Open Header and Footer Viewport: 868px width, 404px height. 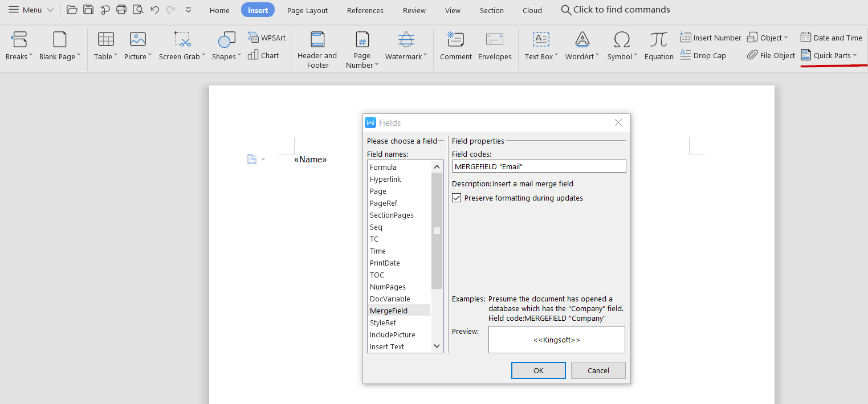pos(317,50)
